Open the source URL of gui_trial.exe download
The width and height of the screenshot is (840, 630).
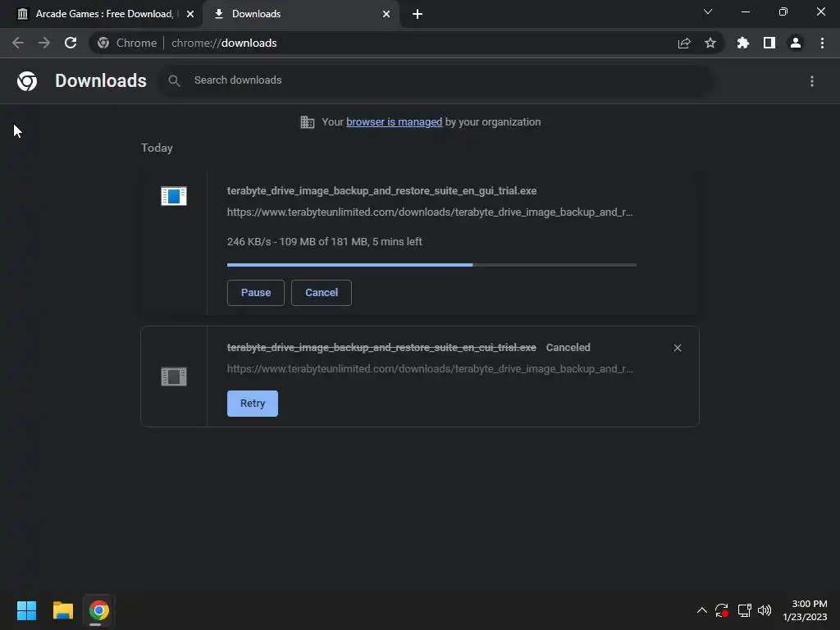(x=430, y=212)
